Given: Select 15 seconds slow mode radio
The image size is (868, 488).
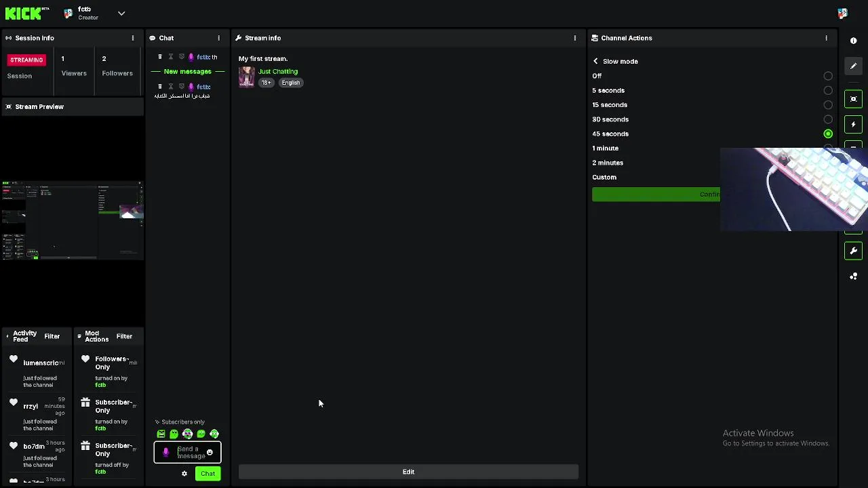Looking at the screenshot, I should coord(828,105).
